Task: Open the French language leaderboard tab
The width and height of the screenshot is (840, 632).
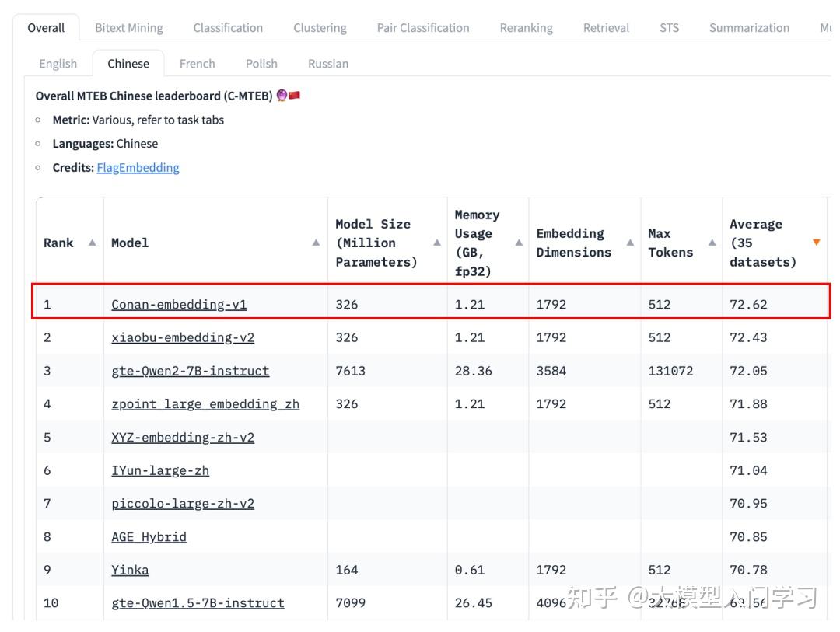Action: (x=198, y=63)
